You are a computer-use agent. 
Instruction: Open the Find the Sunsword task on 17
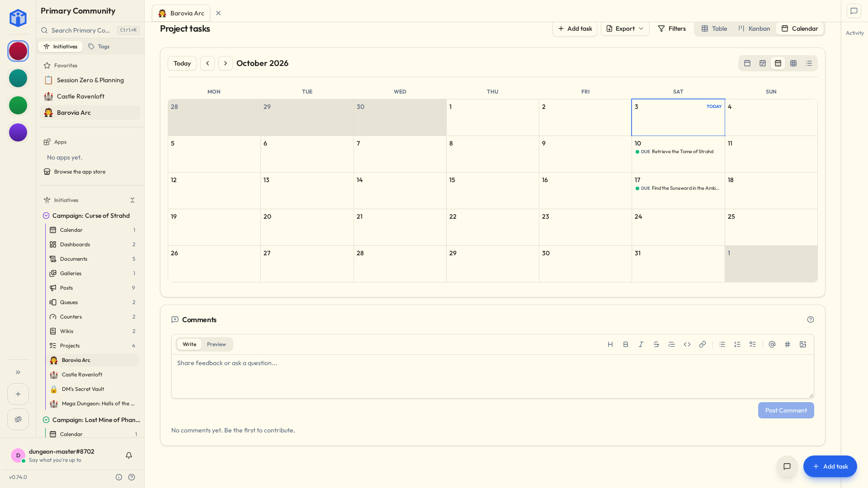[678, 188]
